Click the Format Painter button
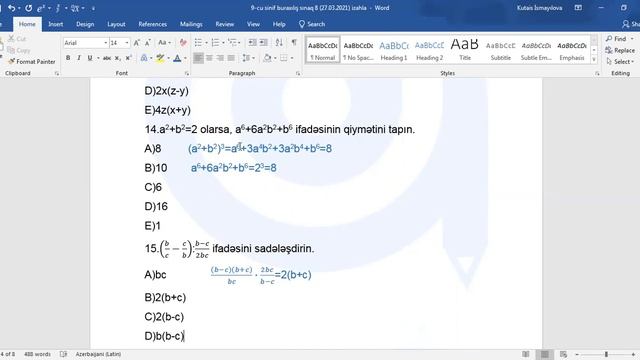The width and height of the screenshot is (640, 360). tap(31, 62)
